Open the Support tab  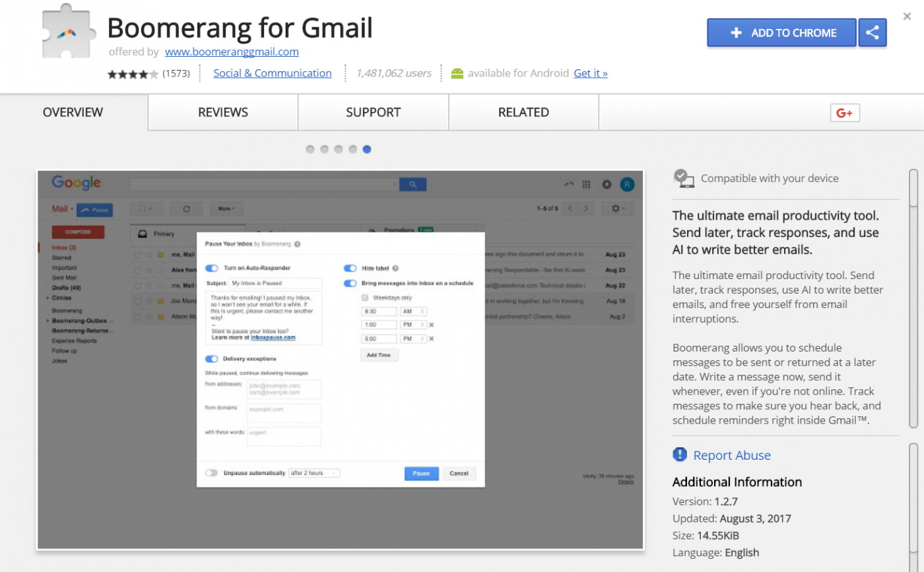point(374,112)
